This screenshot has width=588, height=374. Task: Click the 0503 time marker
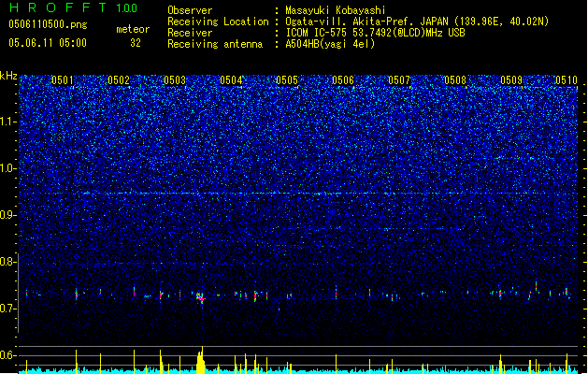pyautogui.click(x=175, y=80)
